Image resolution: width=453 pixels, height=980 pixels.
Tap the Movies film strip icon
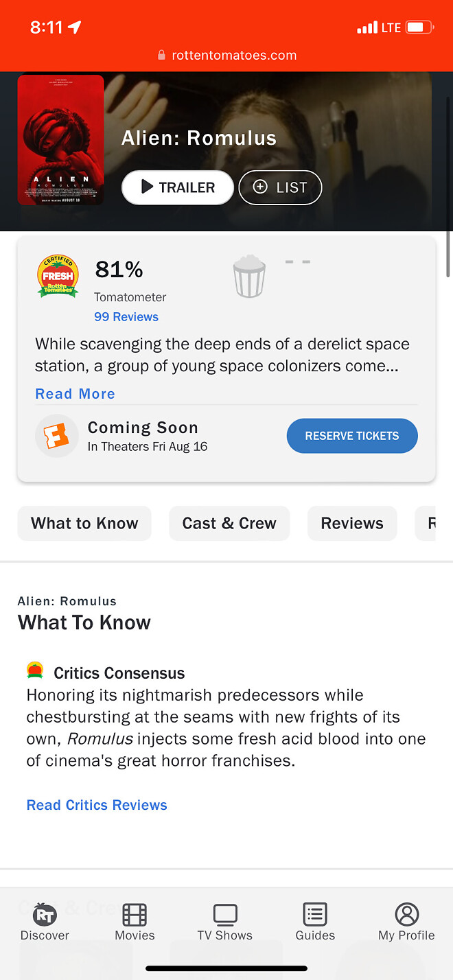135,915
